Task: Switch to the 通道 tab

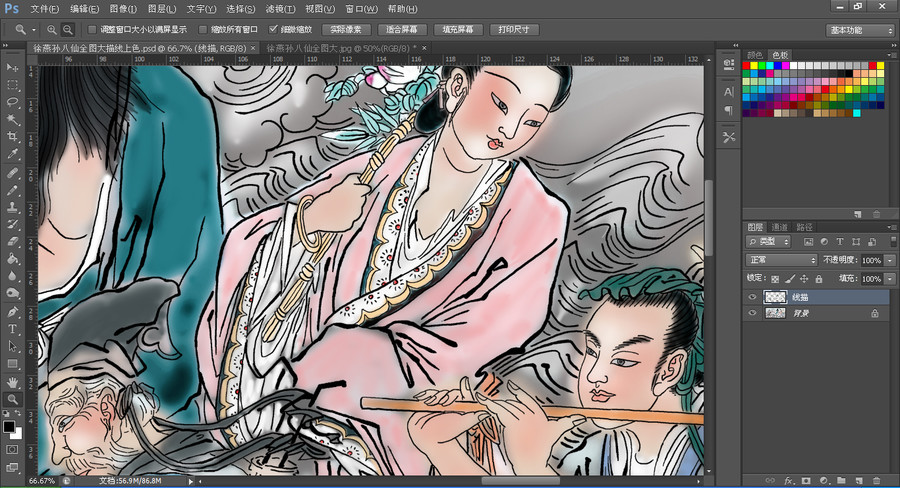Action: click(779, 227)
